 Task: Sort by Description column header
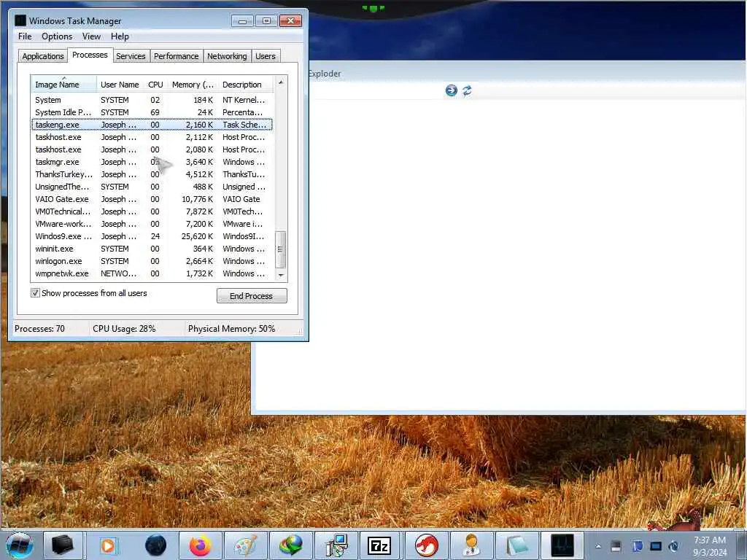[x=246, y=85]
